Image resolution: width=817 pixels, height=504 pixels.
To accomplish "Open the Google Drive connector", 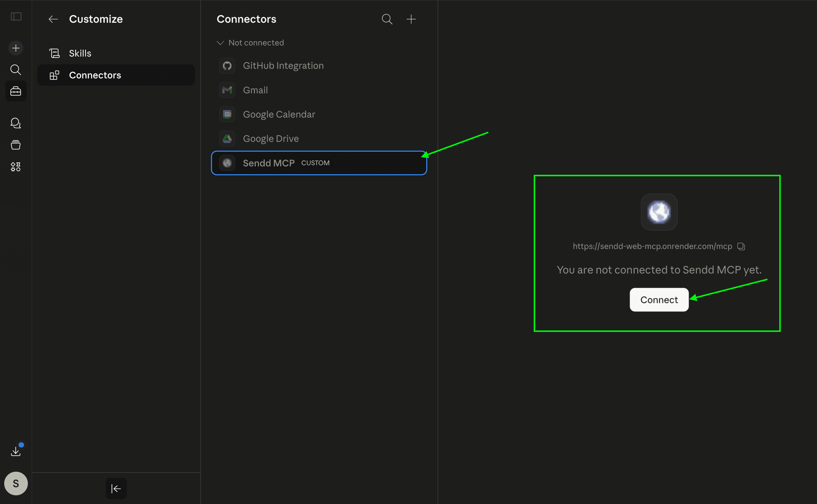I will 270,139.
